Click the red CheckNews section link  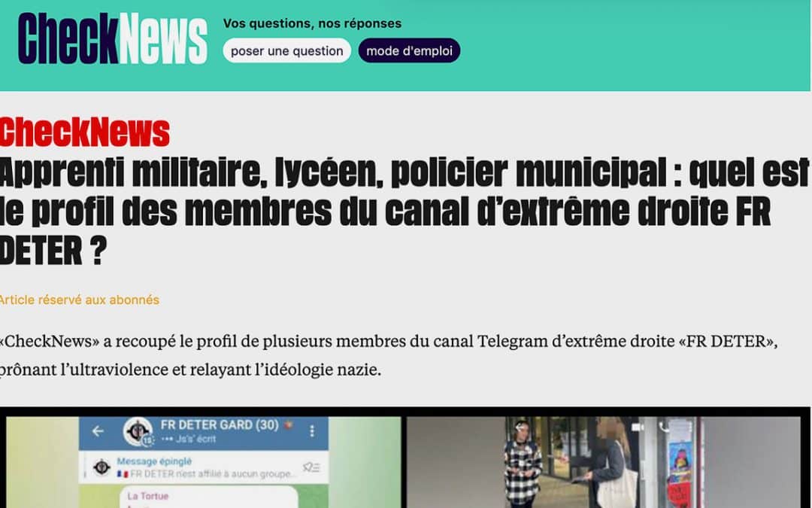tap(85, 132)
